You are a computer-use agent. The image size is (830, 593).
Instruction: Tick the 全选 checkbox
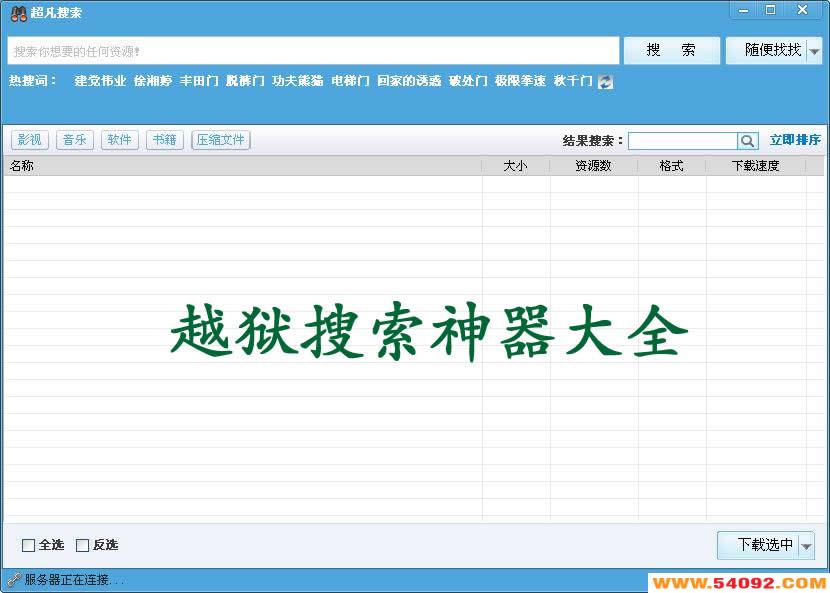29,545
